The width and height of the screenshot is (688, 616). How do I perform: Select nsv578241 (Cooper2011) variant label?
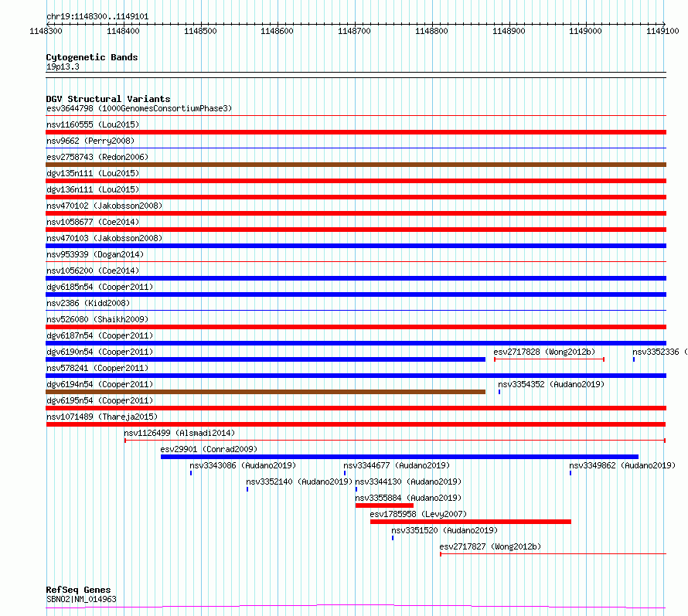click(x=97, y=368)
